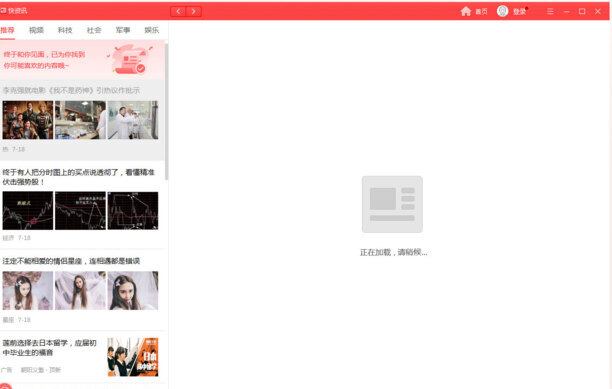Minimize the 快资讯 window
This screenshot has height=389, width=612.
[x=566, y=12]
